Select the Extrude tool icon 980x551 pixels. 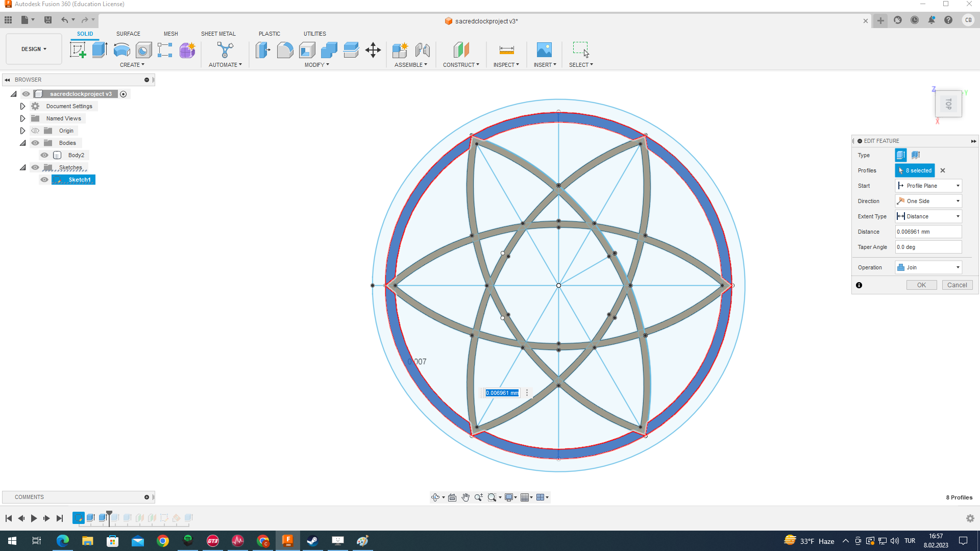[99, 49]
